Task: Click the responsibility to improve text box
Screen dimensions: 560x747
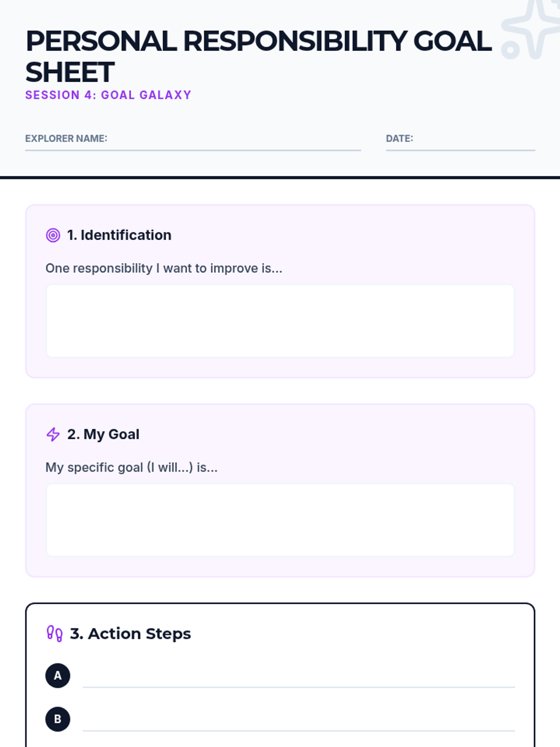Action: point(280,321)
